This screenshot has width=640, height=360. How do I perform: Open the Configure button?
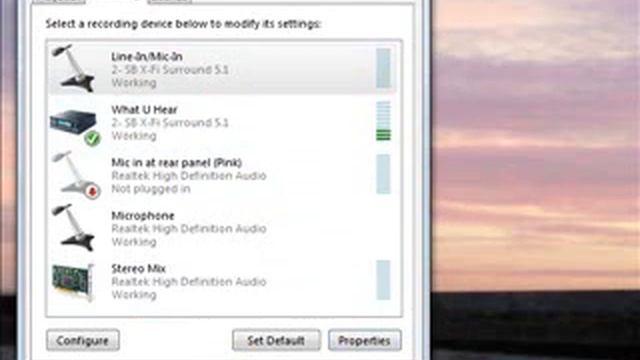83,340
